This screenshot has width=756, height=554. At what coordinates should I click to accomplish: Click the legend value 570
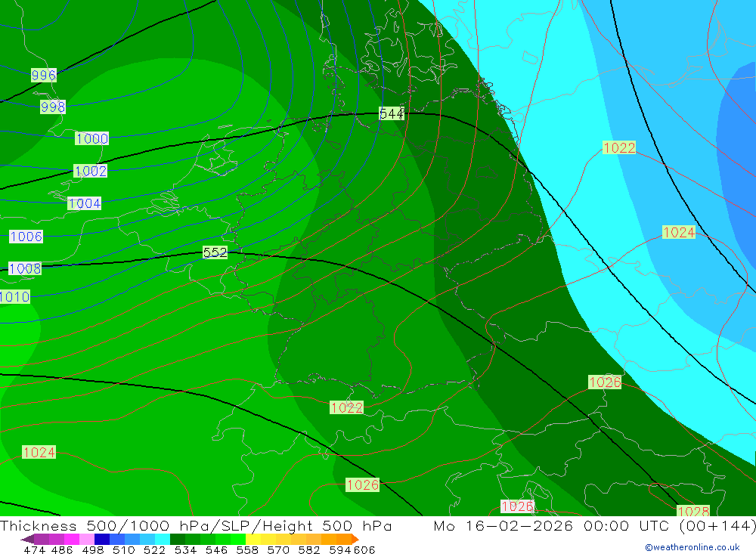click(x=277, y=549)
